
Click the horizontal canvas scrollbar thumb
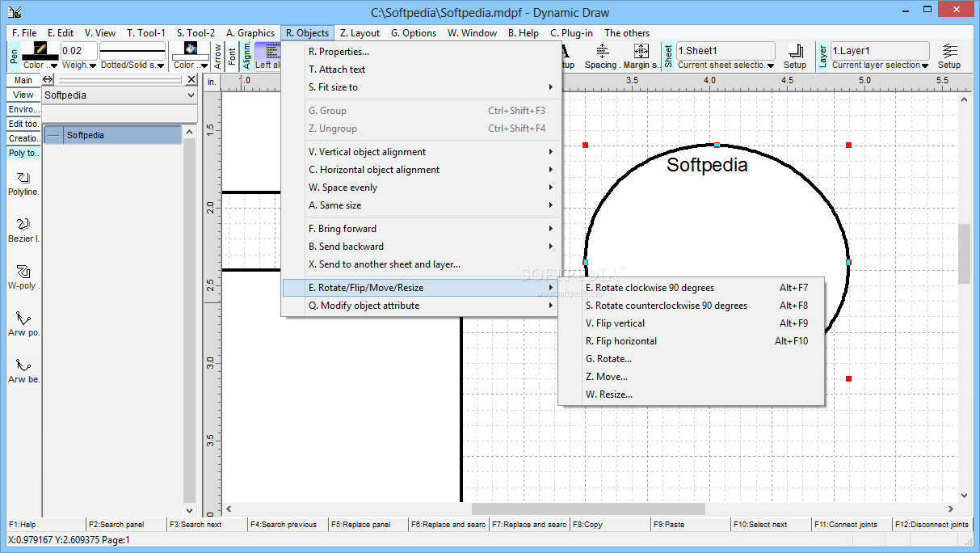[588, 509]
